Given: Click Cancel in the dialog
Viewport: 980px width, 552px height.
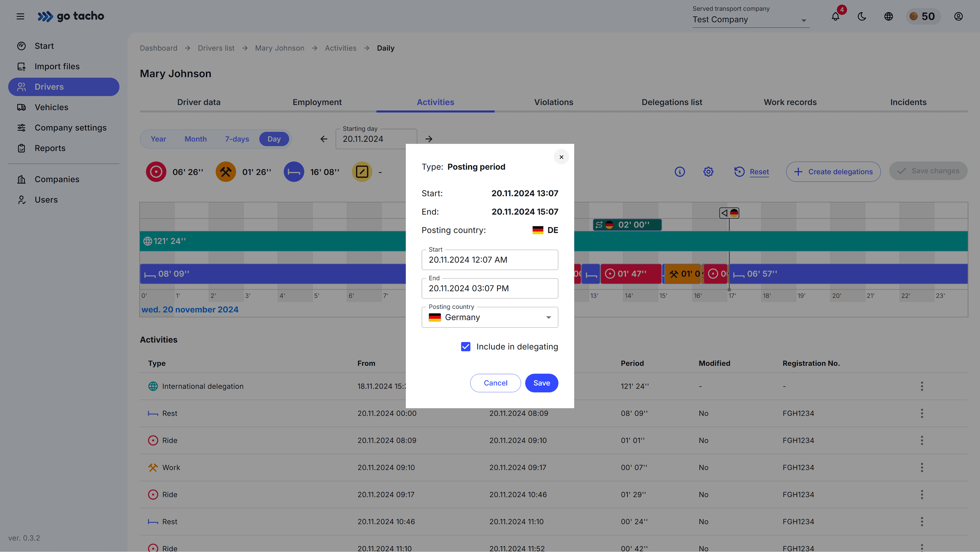Looking at the screenshot, I should (x=495, y=383).
